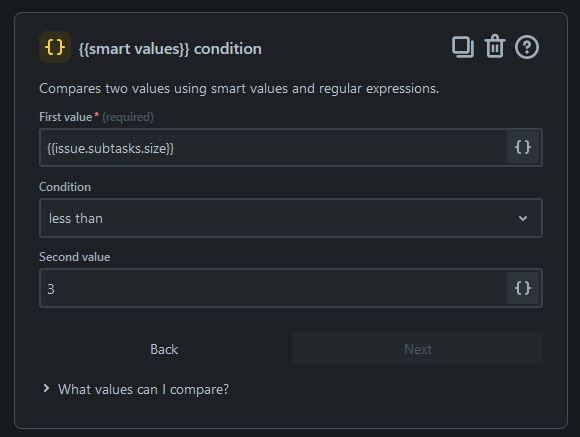Focus the First value input field
Viewport: 580px width, 437px height.
pos(273,147)
